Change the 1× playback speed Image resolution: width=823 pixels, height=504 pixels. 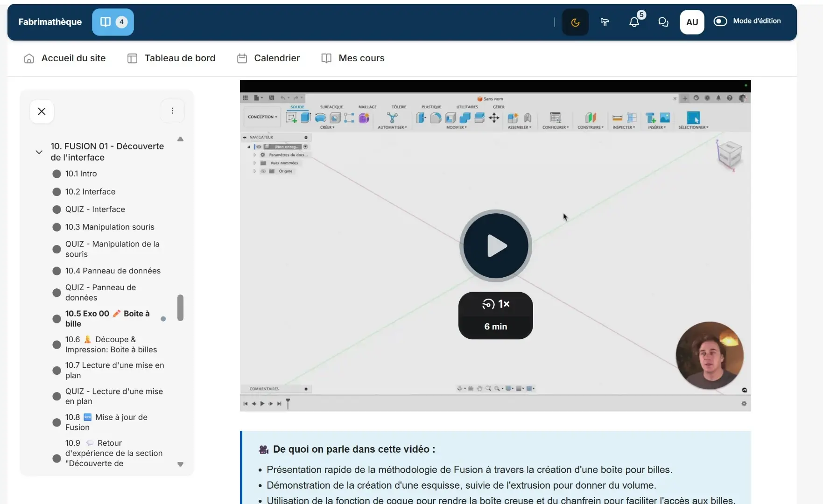point(495,304)
